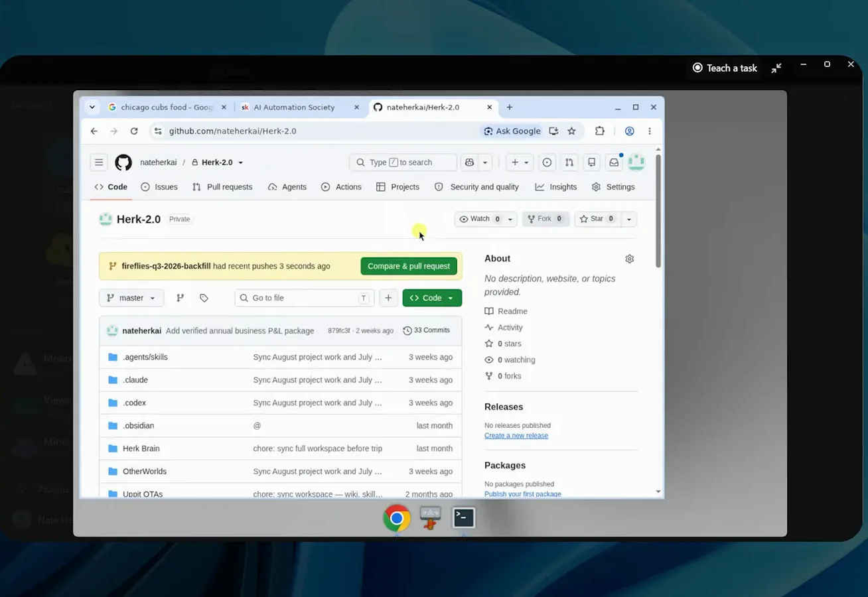
Task: Open the Chrome tab search chevron
Action: (x=92, y=107)
